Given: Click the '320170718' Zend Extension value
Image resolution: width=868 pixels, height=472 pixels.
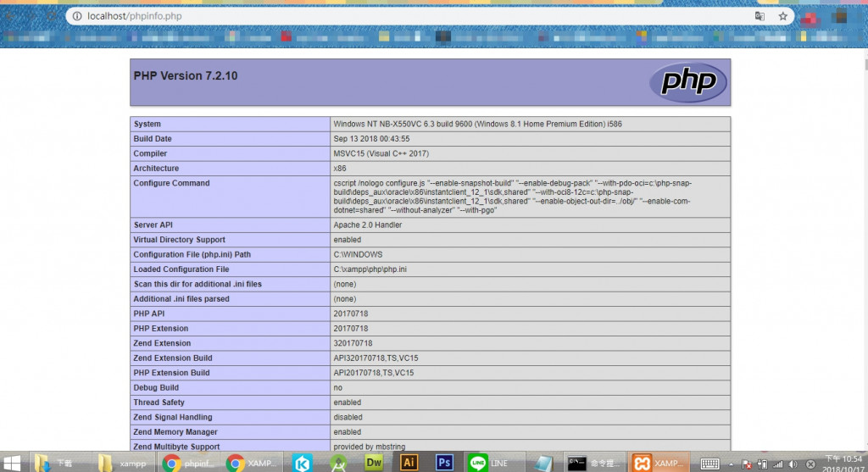Looking at the screenshot, I should [353, 343].
